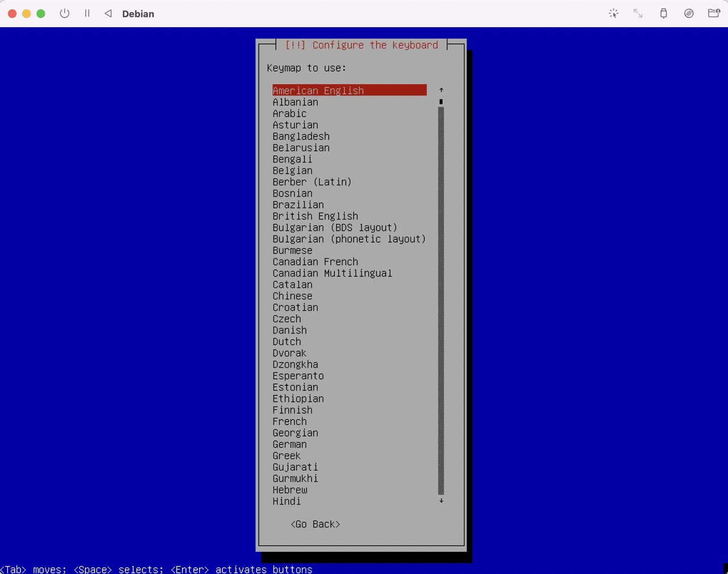Select the American English keymap

pyautogui.click(x=349, y=90)
